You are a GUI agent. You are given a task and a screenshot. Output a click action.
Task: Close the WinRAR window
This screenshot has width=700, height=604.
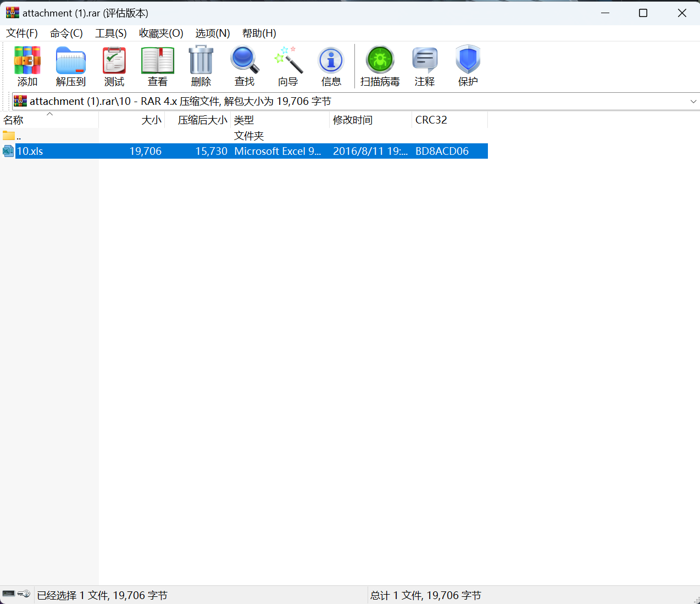point(682,13)
